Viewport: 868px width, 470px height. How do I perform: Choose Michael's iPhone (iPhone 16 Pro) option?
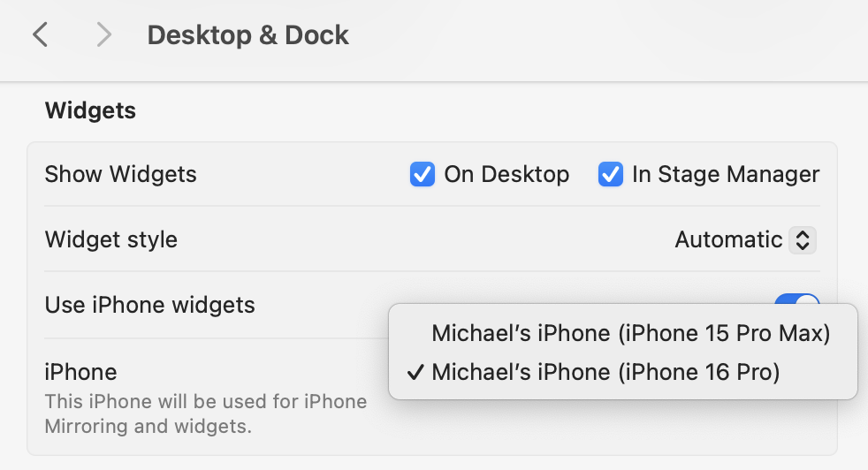tap(605, 373)
